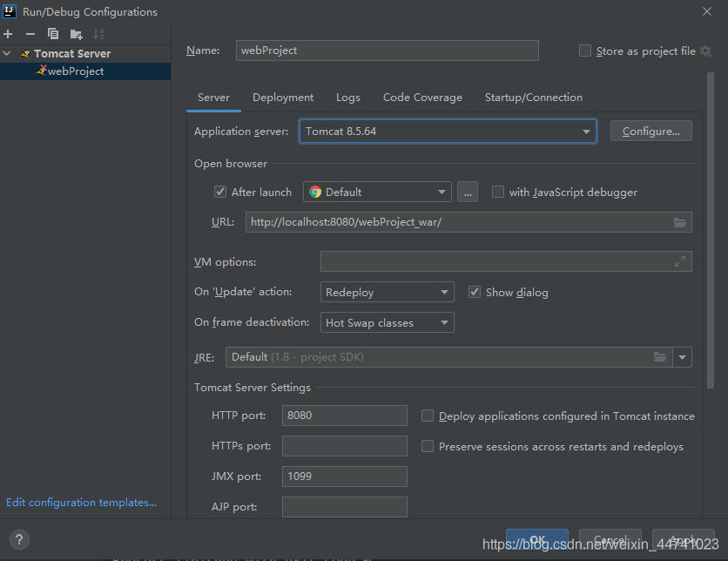Open Application server Tomcat 8.5.64 dropdown

point(448,132)
